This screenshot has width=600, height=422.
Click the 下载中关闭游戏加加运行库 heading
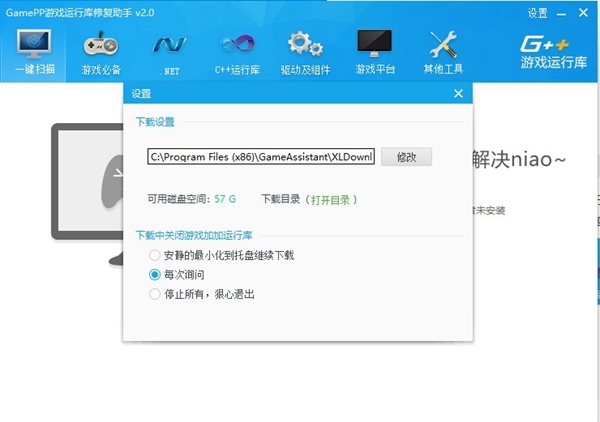[x=194, y=235]
